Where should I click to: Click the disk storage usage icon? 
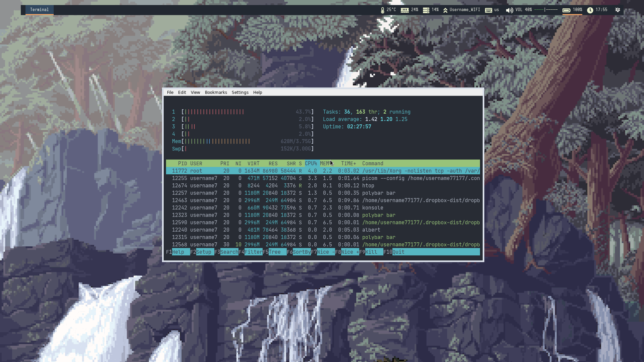[426, 10]
